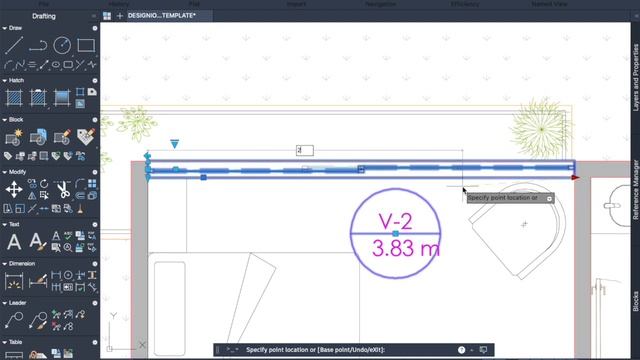Open the command history window icon

click(x=483, y=350)
